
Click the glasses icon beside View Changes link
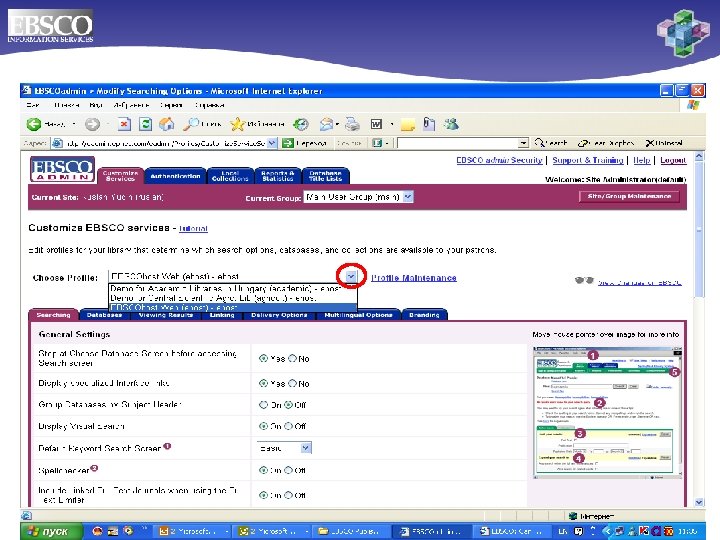coord(584,281)
